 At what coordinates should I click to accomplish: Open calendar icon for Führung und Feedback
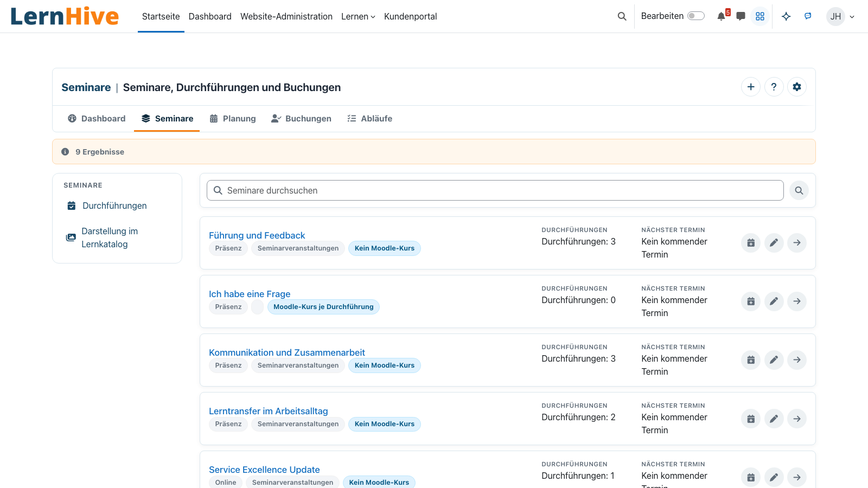coord(751,243)
